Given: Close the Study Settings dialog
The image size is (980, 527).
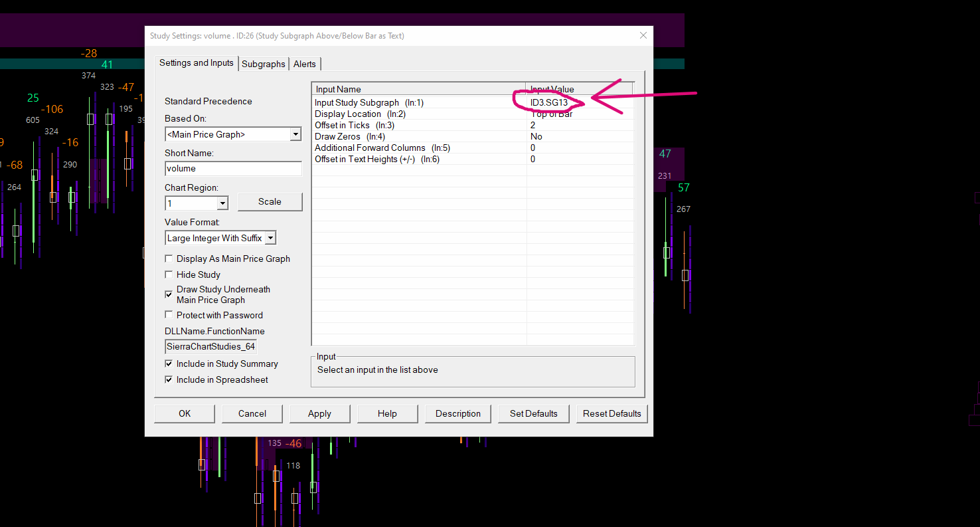Looking at the screenshot, I should point(643,35).
